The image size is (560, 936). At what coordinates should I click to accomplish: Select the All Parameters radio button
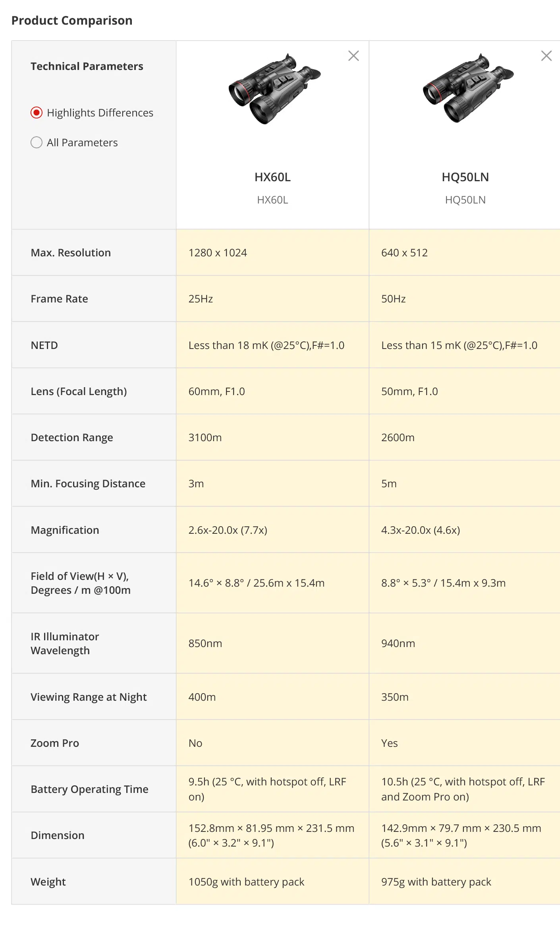tap(37, 143)
